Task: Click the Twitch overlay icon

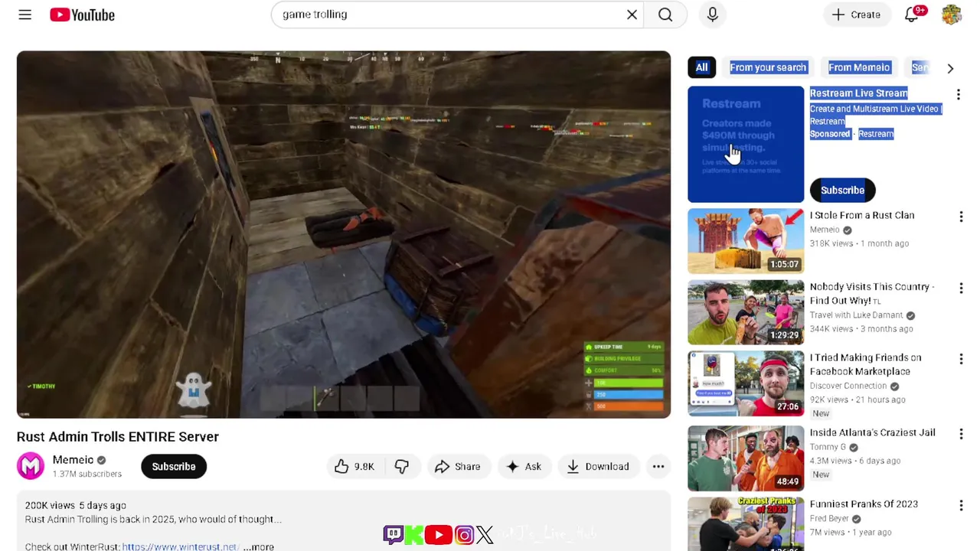Action: [x=393, y=534]
